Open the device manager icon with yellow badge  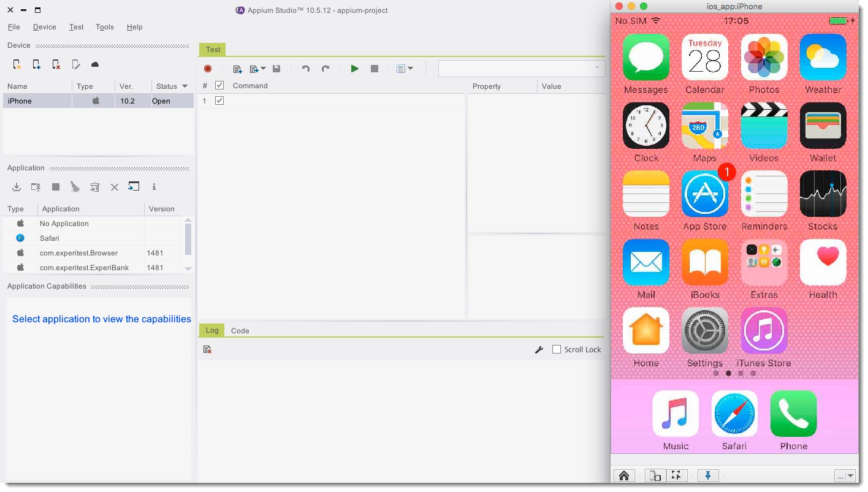pos(17,64)
